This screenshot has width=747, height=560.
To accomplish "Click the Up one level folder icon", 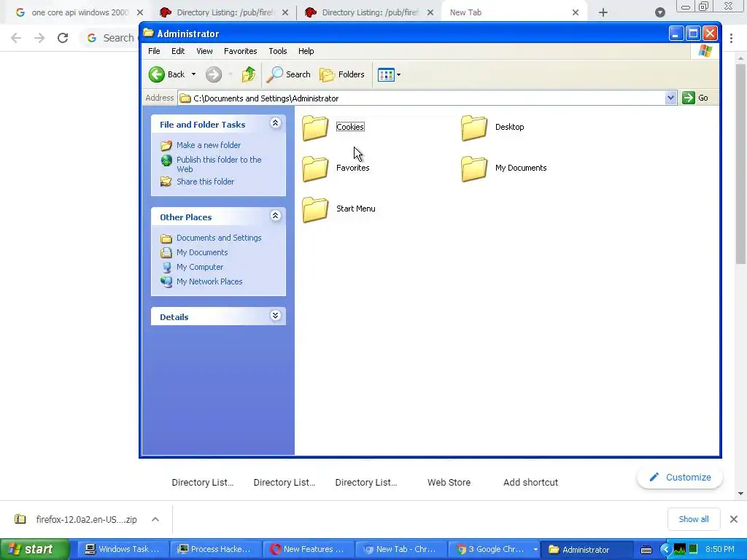I will (248, 74).
